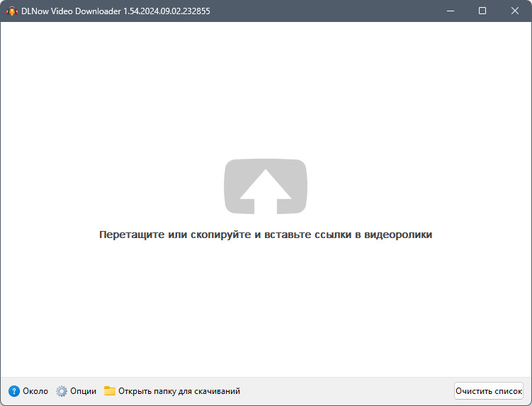Viewport: 532px width, 406px height.
Task: Maximize the DLNow Video Downloader window
Action: click(x=482, y=11)
